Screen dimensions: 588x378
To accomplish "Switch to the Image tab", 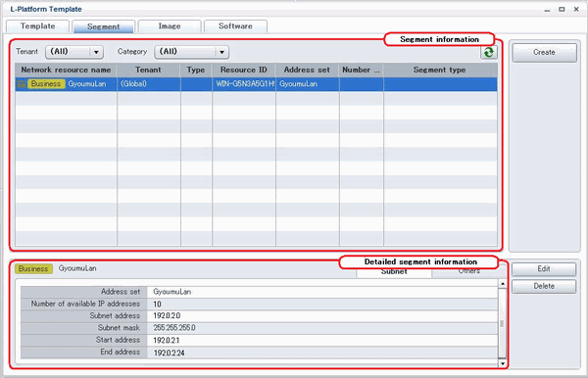I will [170, 26].
